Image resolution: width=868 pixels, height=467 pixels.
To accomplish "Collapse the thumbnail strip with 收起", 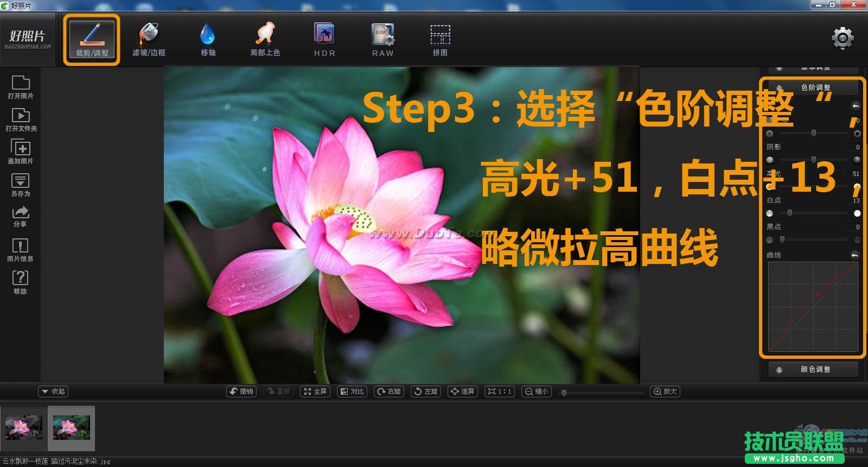I will pos(53,392).
